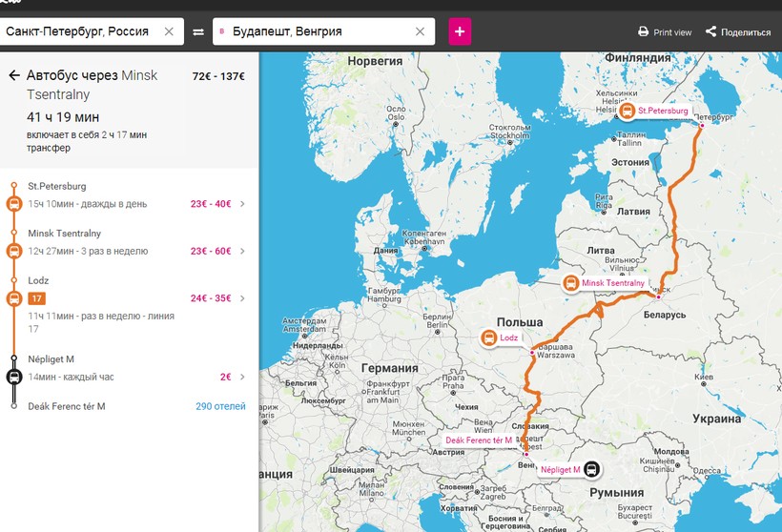Screen dimensions: 782x532
Task: Click the Поделиться share button
Action: coord(738,32)
